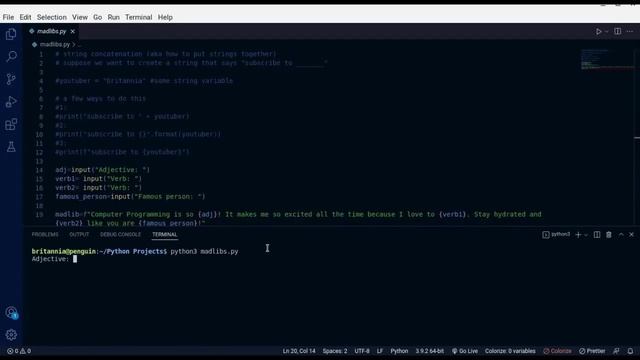Select the madlibs.py editor tab

click(x=52, y=31)
